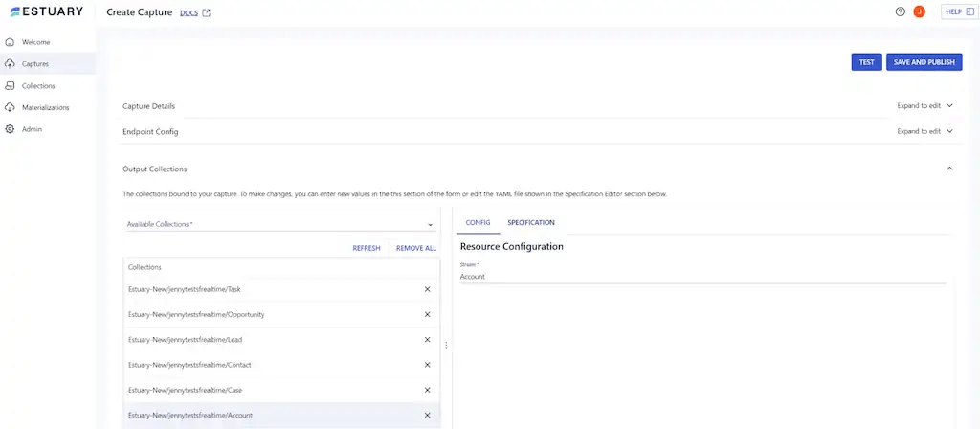Image resolution: width=980 pixels, height=429 pixels.
Task: Select the Estuary-New/jennytestsfrealtime/Task collection row
Action: (282, 289)
